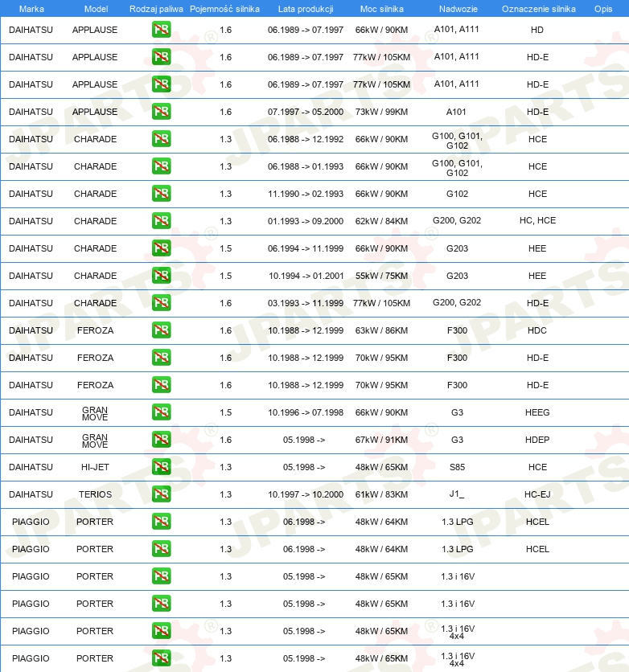
Task: Click the fuel icon in the CHARADE 77kW / 105KM row
Action: (x=161, y=303)
